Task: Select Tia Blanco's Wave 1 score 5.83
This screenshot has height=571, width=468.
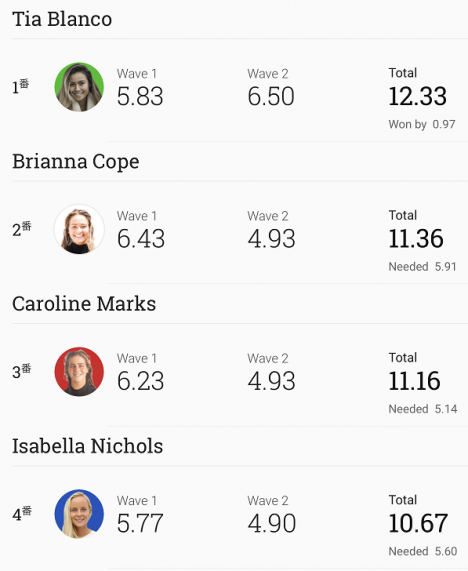Action: [x=140, y=96]
